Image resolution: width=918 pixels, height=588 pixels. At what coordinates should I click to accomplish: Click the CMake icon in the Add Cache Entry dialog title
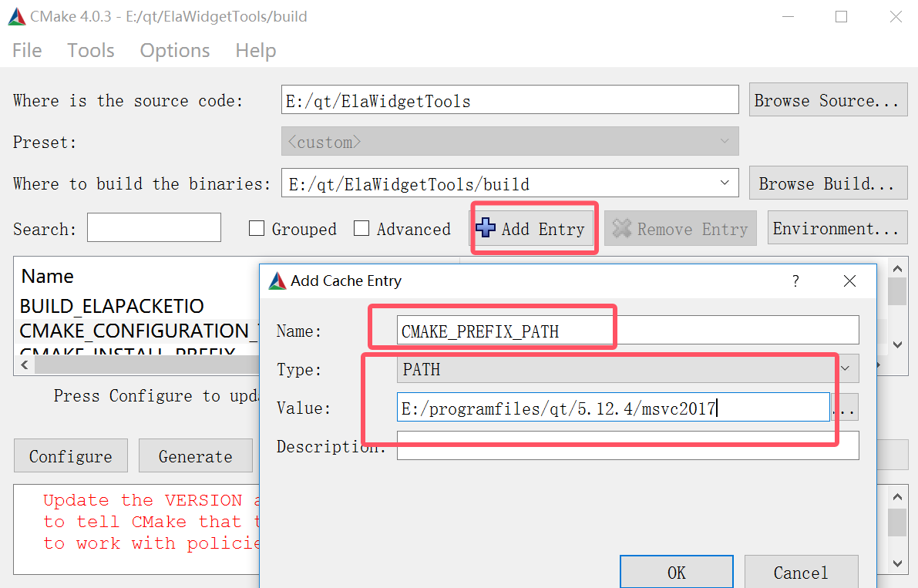tap(277, 281)
